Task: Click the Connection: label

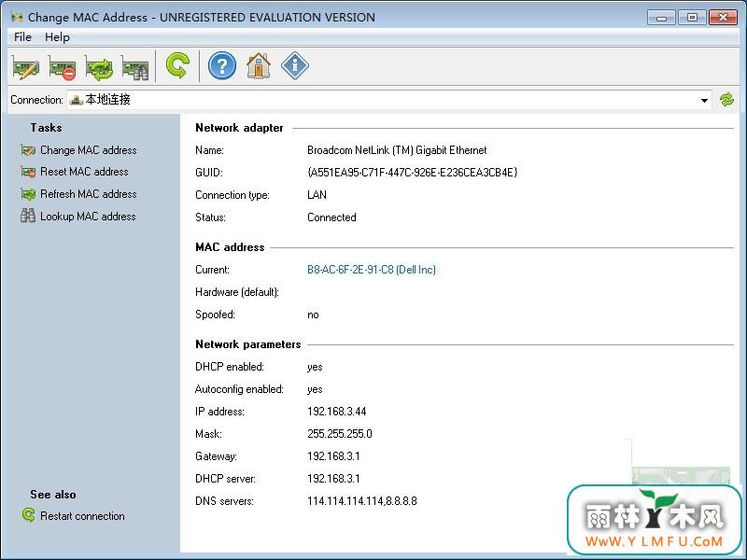Action: pyautogui.click(x=36, y=100)
